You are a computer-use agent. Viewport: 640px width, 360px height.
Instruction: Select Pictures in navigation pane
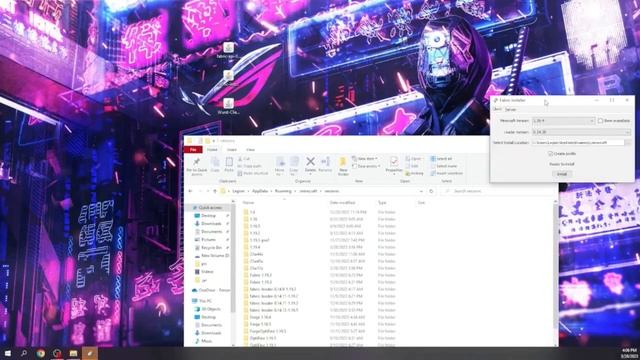pos(208,240)
